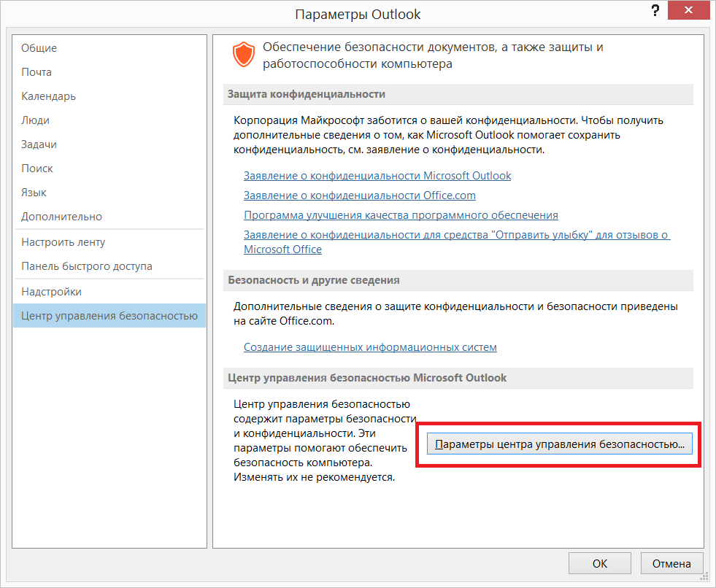Go to the Задачи section

pyautogui.click(x=40, y=144)
